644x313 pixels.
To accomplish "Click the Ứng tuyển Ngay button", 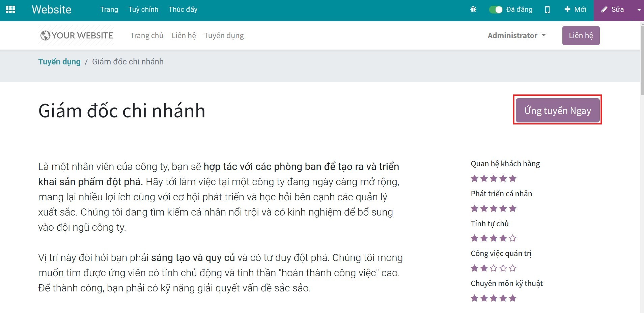I will [557, 110].
